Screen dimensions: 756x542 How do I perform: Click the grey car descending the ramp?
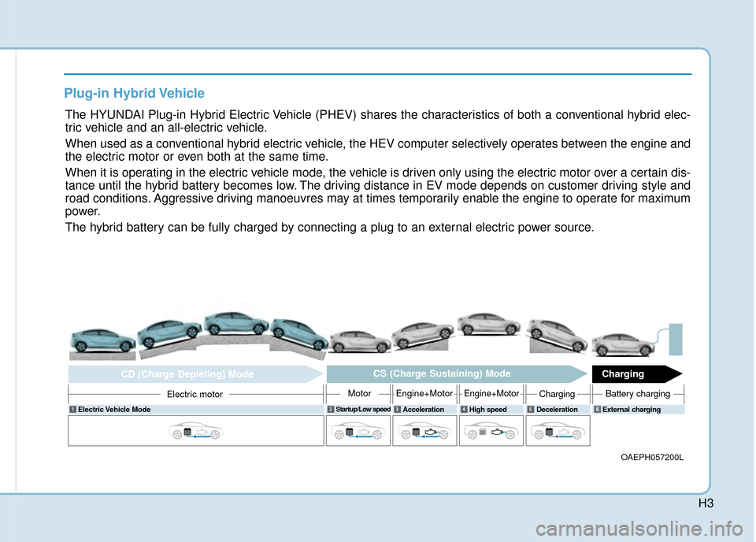point(558,335)
